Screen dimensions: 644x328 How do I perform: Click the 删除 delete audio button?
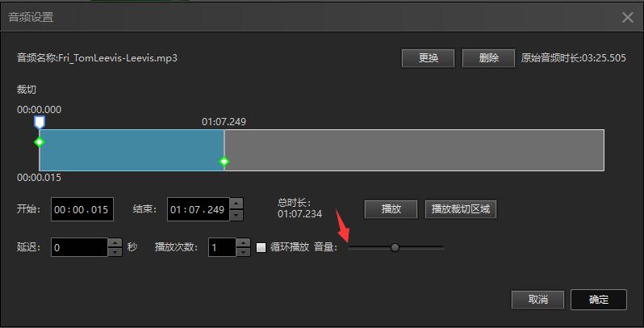tap(488, 58)
